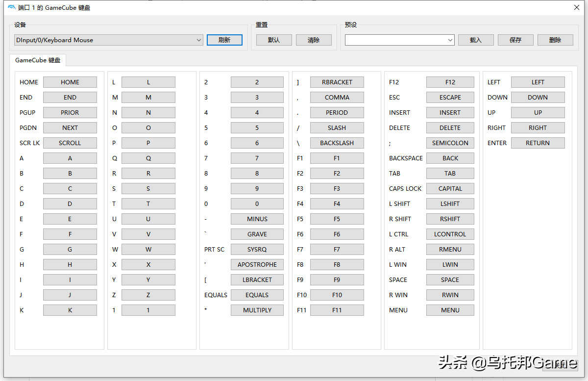Viewport: 588px width, 381px height.
Task: Click the INSERT mapping button
Action: (450, 113)
